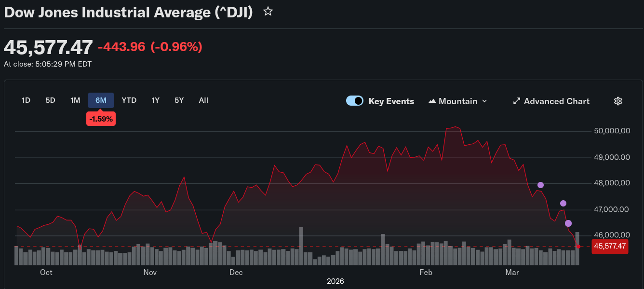Screen dimensions: 644x289
Task: Open the Mountain chart type dropdown
Action: coord(458,101)
